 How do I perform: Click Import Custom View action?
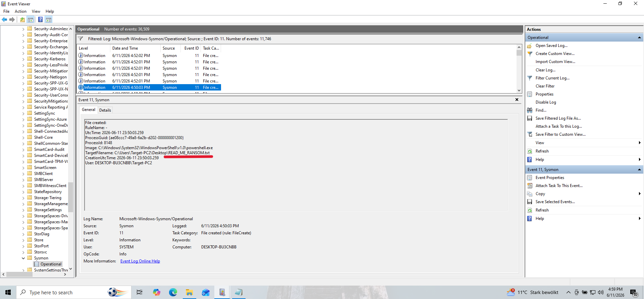[x=555, y=62]
